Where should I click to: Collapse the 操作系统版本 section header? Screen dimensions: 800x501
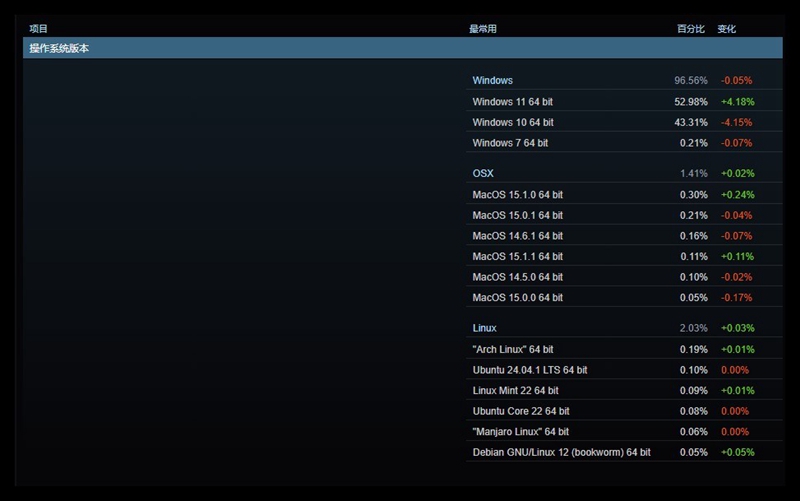pyautogui.click(x=403, y=48)
